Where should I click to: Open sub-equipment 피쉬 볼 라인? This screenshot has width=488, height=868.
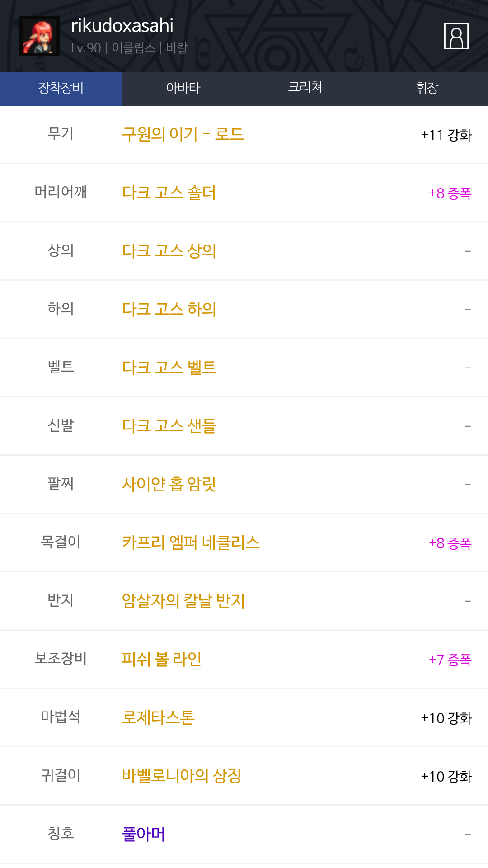click(x=161, y=659)
